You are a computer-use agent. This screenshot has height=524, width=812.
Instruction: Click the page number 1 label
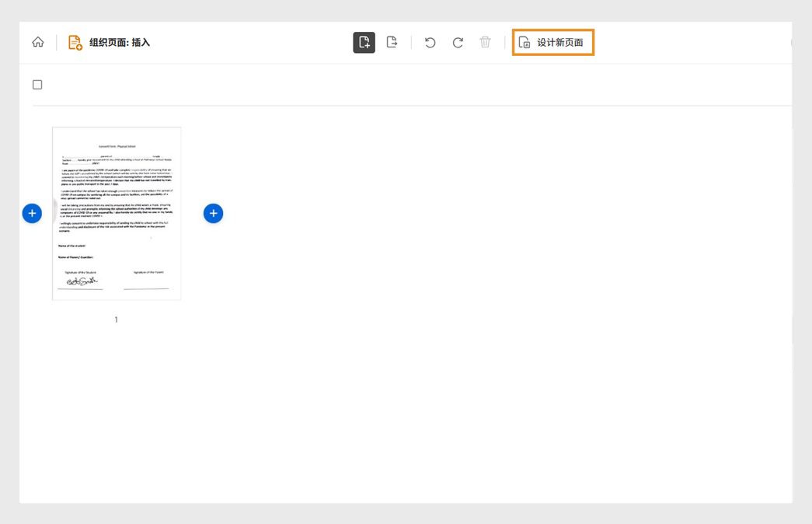116,319
